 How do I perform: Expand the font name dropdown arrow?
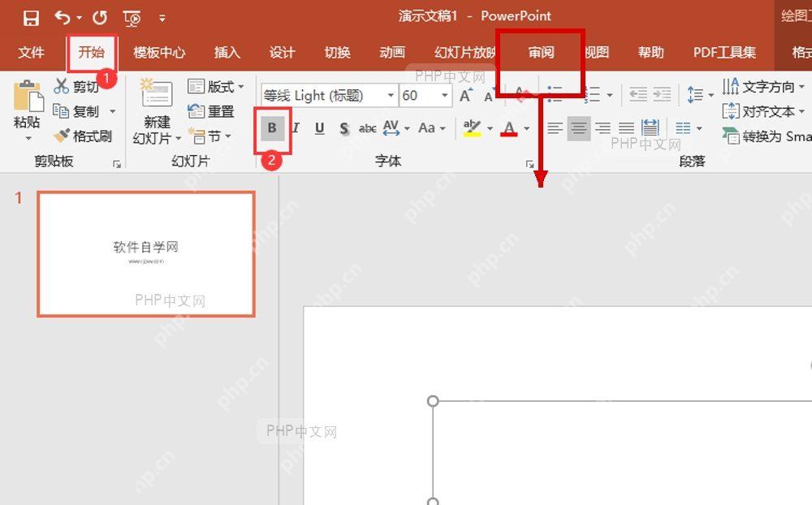coord(391,95)
